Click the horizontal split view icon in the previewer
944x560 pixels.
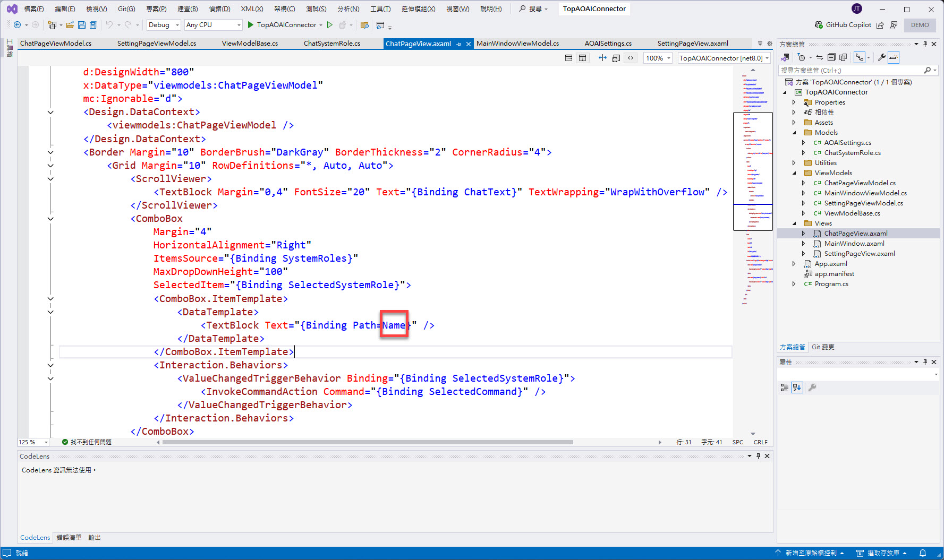pos(568,58)
